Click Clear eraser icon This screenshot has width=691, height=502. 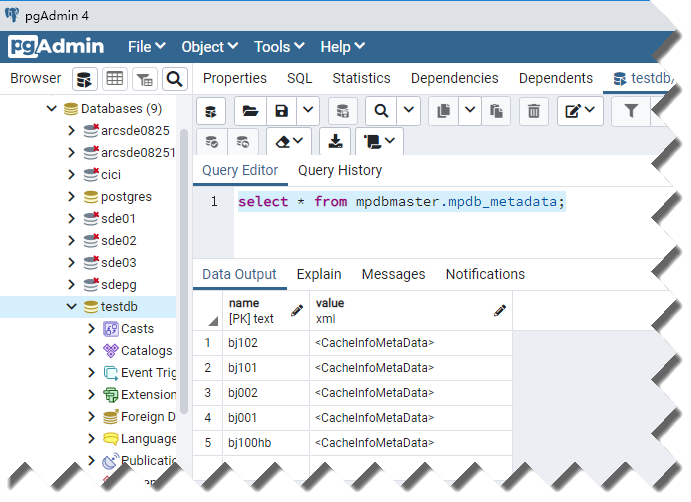click(x=282, y=142)
